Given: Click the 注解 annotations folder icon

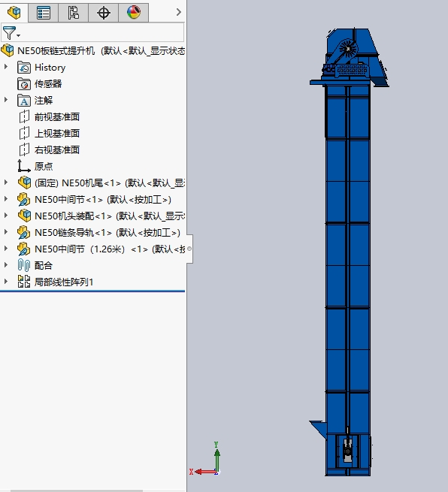Looking at the screenshot, I should click(24, 101).
